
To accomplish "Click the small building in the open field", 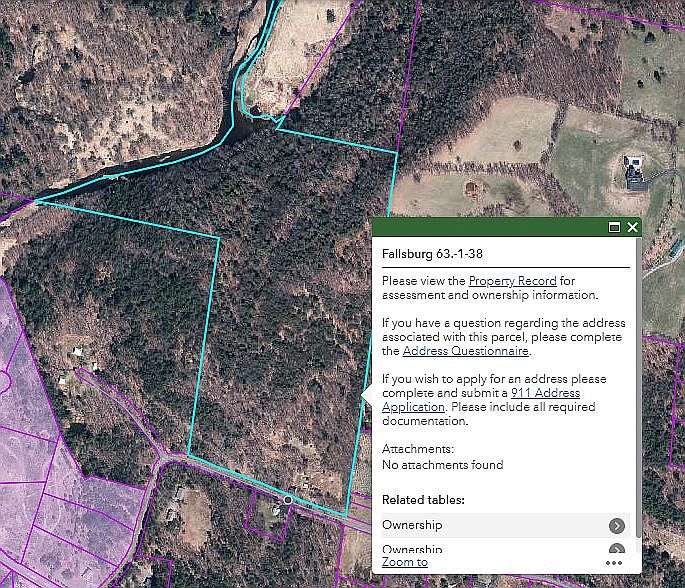I will [470, 187].
